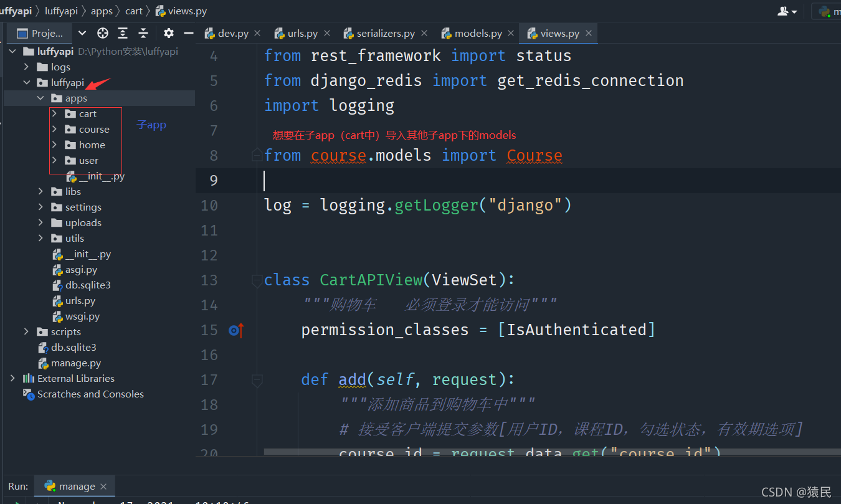This screenshot has width=841, height=504.
Task: Select urls.py in project tree
Action: tap(80, 301)
